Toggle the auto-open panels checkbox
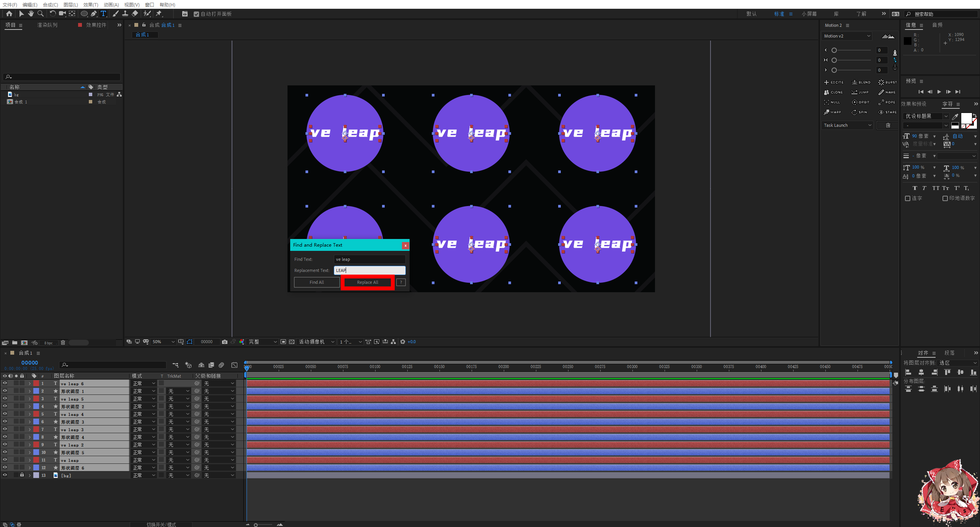 pos(196,14)
